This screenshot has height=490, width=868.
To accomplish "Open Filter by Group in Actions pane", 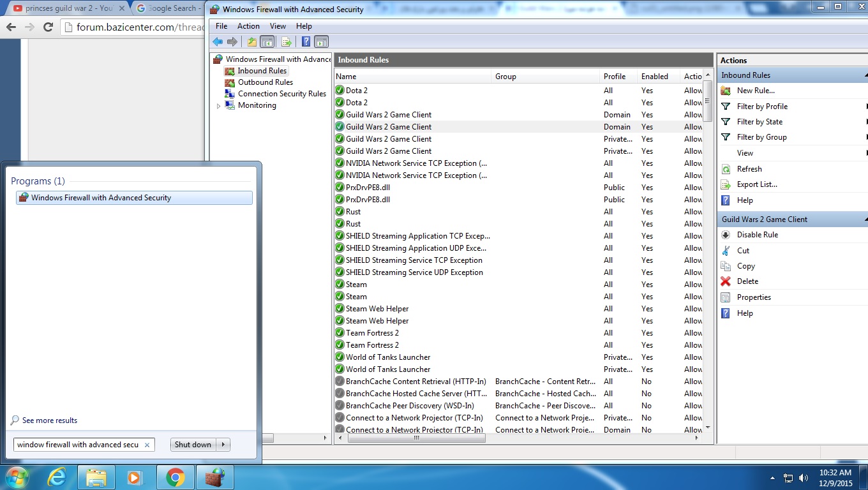I will [x=761, y=137].
